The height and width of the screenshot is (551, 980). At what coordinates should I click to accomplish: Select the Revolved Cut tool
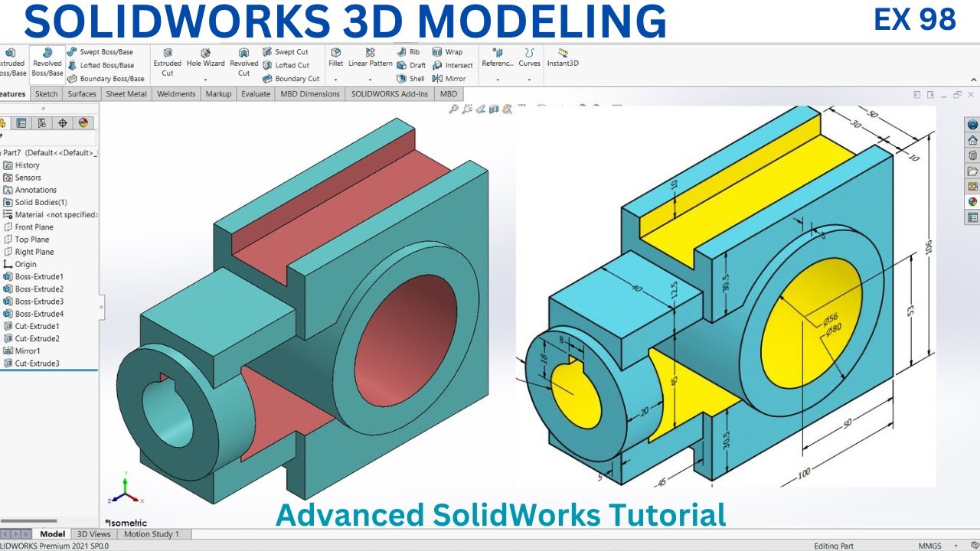click(x=243, y=63)
